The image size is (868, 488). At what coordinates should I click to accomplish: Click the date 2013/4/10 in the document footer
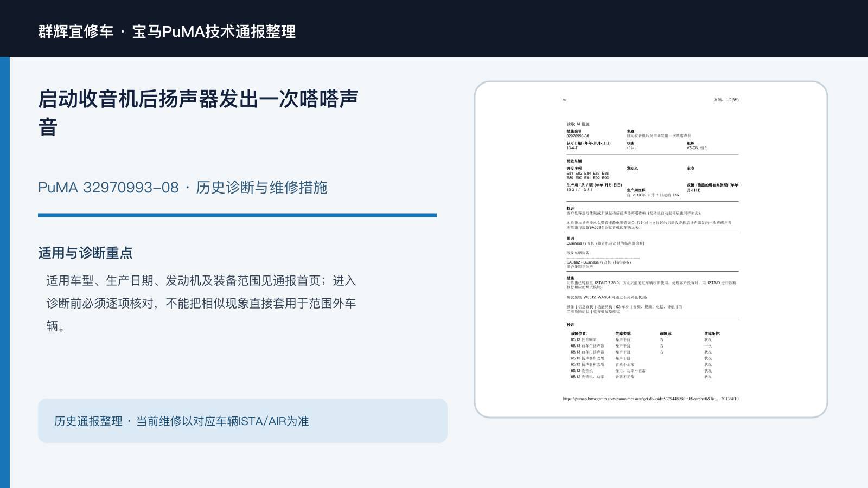(730, 399)
